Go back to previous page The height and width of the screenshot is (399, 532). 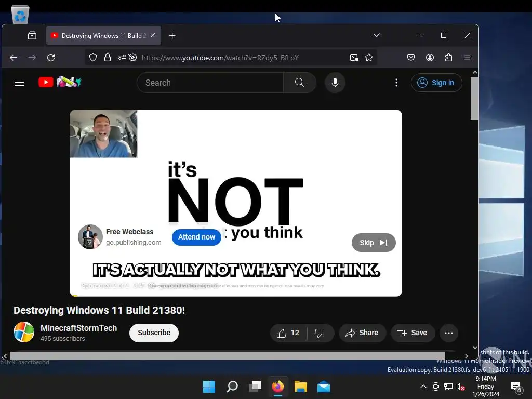point(14,58)
